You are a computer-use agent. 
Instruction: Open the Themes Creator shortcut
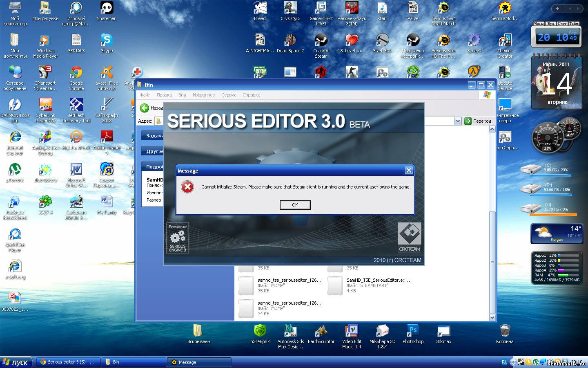click(x=505, y=46)
